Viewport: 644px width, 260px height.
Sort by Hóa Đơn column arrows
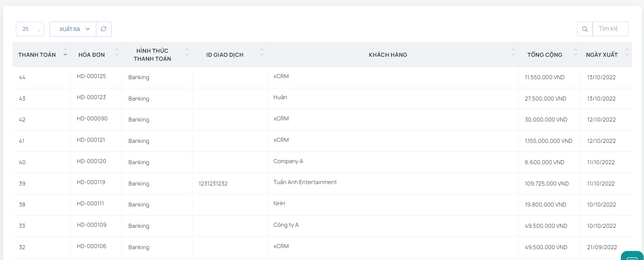[x=117, y=52]
